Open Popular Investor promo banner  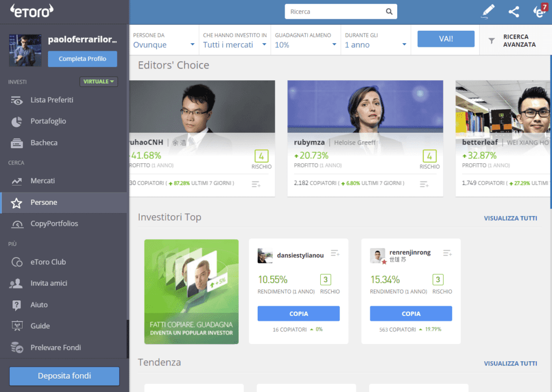pos(191,292)
